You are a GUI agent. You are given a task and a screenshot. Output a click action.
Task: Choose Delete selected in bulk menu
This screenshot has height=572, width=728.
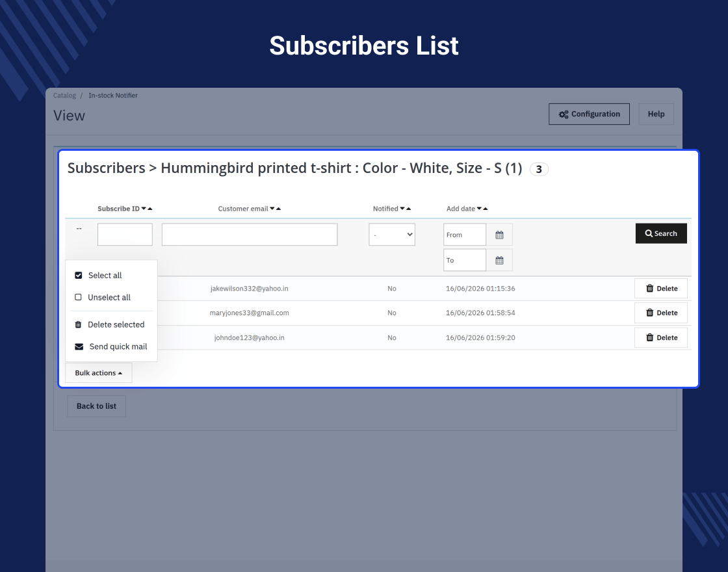pos(111,324)
